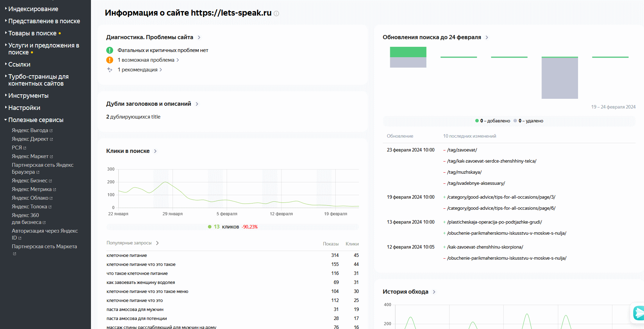644x329 pixels.
Task: Expand the Ссылки sidebar section
Action: tap(19, 64)
